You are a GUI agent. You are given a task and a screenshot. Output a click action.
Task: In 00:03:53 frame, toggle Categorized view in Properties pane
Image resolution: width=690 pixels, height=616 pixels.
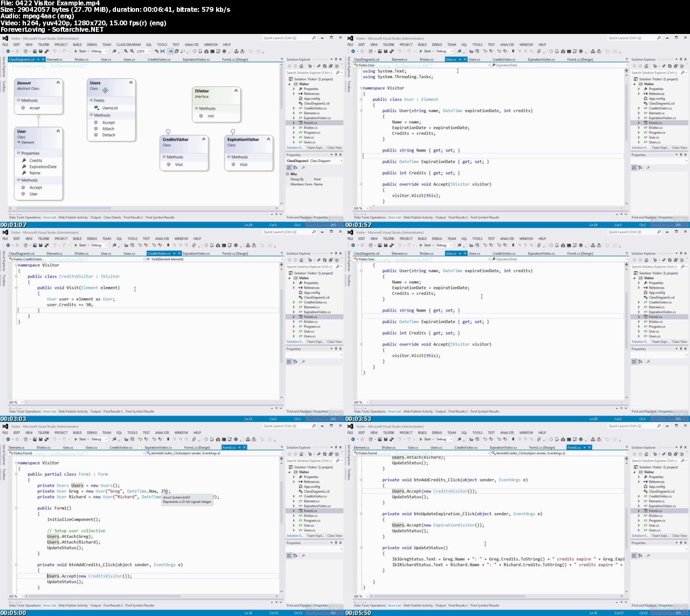634,362
